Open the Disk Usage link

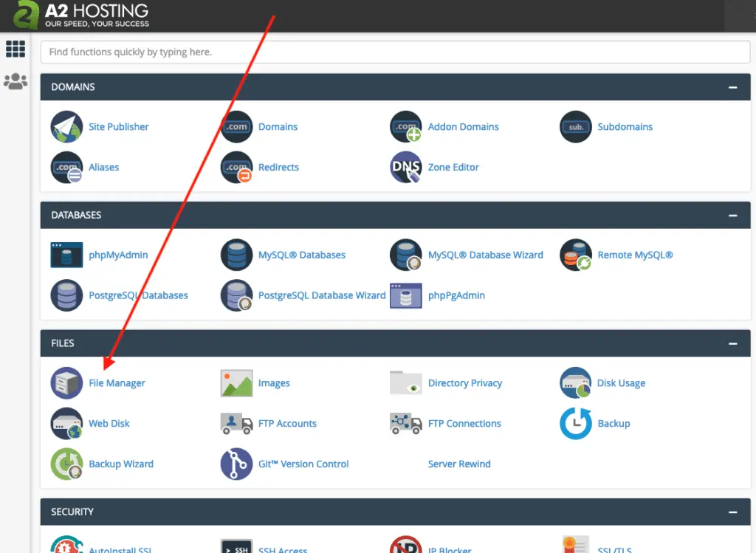pos(621,382)
